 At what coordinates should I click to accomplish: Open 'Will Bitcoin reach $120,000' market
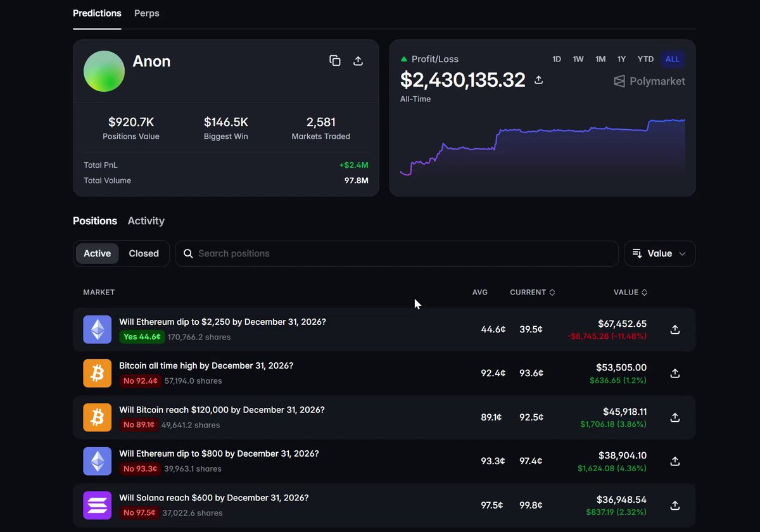222,410
